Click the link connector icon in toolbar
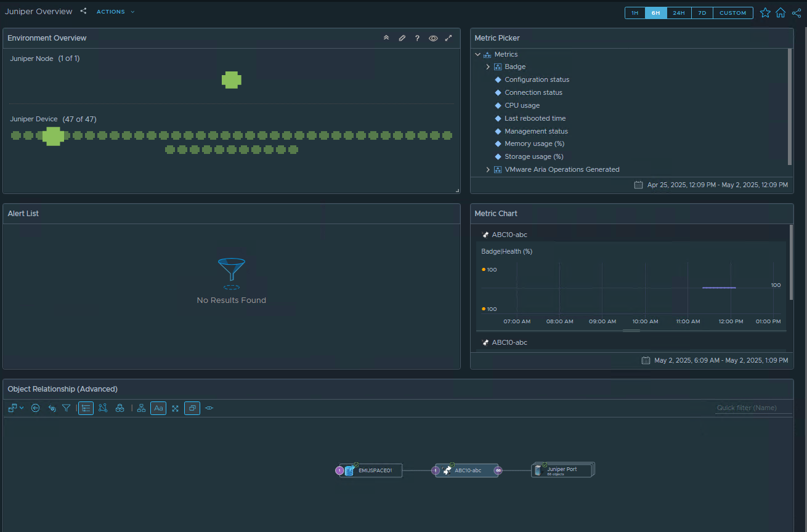The height and width of the screenshot is (532, 807). (209, 408)
